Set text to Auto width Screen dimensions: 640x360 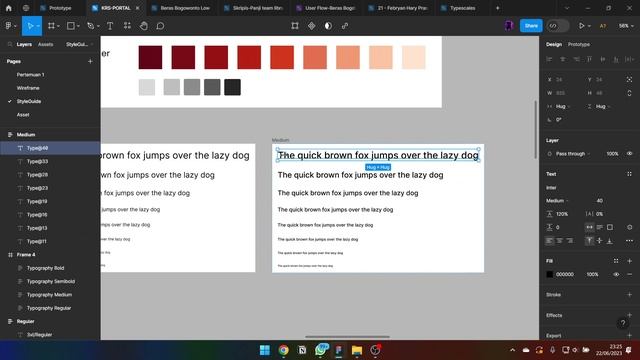click(x=589, y=227)
